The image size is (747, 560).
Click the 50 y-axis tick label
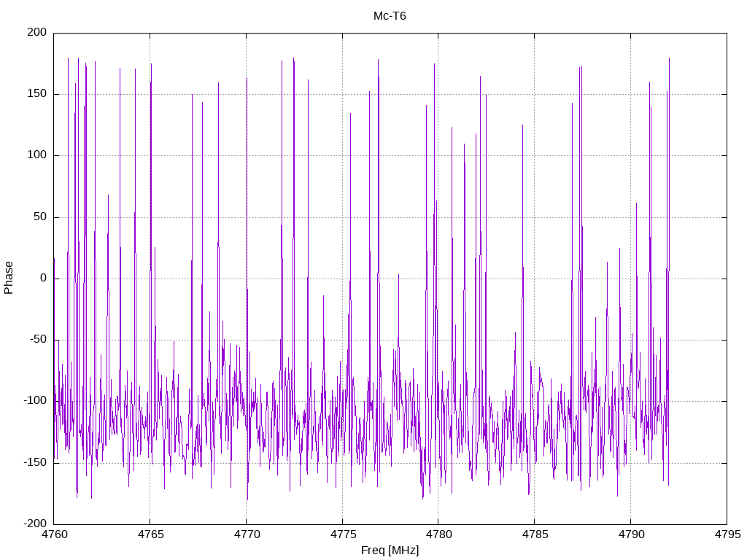point(41,217)
